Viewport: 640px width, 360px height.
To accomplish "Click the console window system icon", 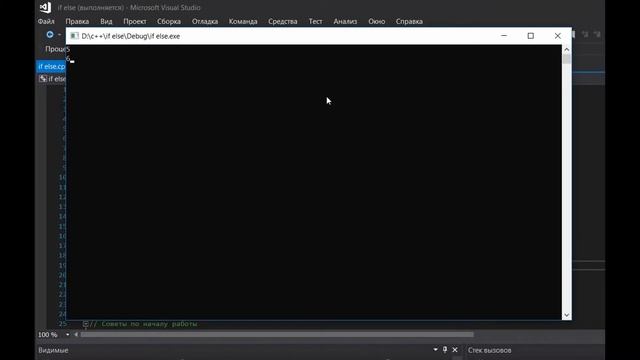I will [74, 36].
